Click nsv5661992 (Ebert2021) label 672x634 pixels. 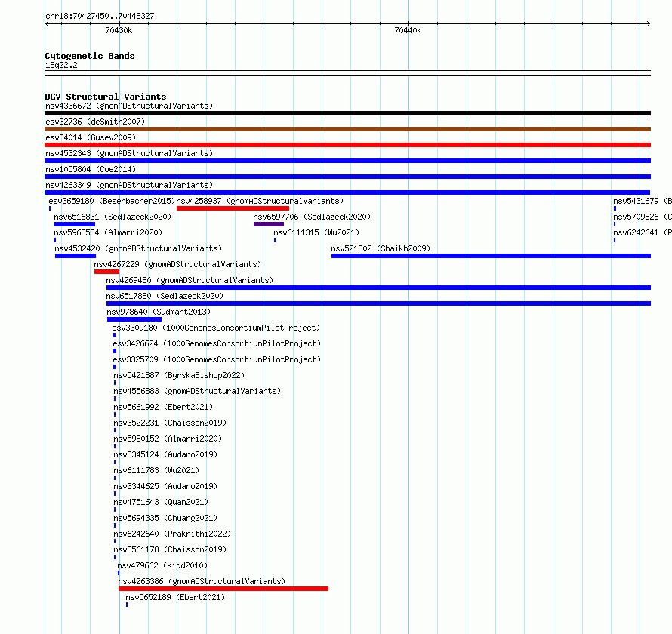163,407
